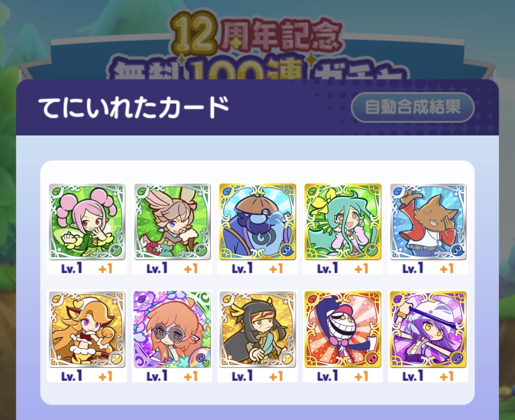Choose the teal-haired girl gold card
The height and width of the screenshot is (420, 515).
click(343, 222)
